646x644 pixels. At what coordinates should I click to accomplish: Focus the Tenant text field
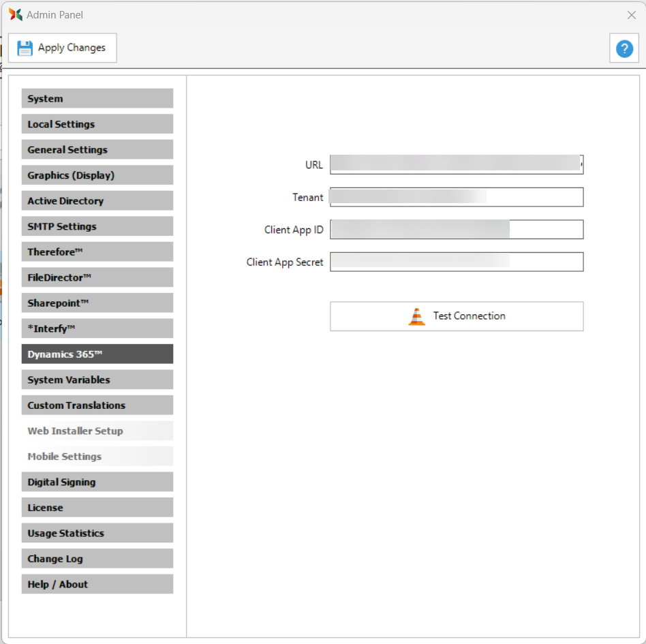click(456, 197)
